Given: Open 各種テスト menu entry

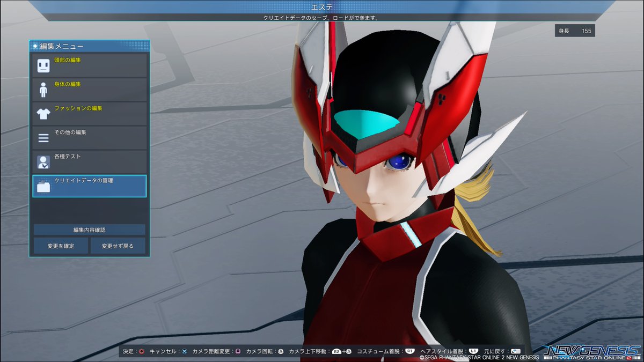Looking at the screenshot, I should (90, 161).
